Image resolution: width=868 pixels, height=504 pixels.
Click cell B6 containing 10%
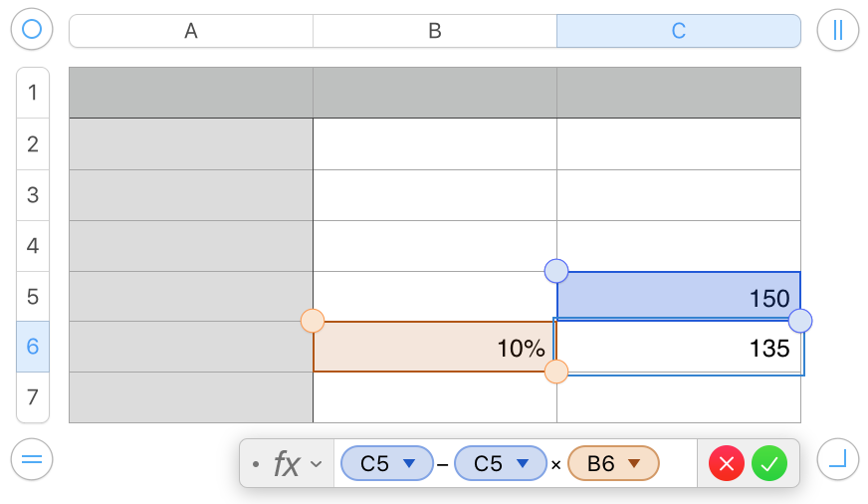point(435,348)
